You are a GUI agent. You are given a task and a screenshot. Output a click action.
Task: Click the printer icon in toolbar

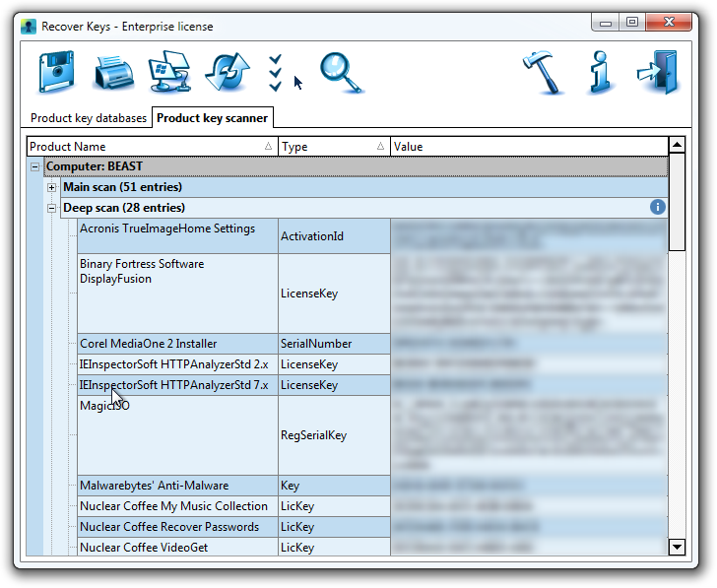click(x=113, y=73)
